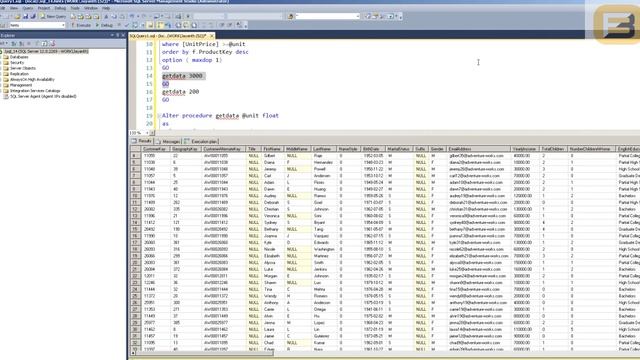Screen dimensions: 640x360
Task: Open the Window menu
Action: [91, 8]
